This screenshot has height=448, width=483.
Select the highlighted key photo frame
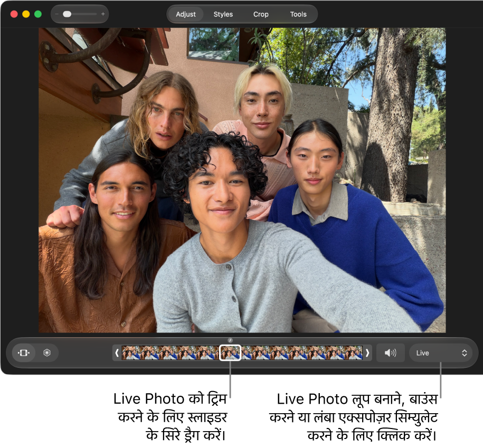pyautogui.click(x=230, y=353)
